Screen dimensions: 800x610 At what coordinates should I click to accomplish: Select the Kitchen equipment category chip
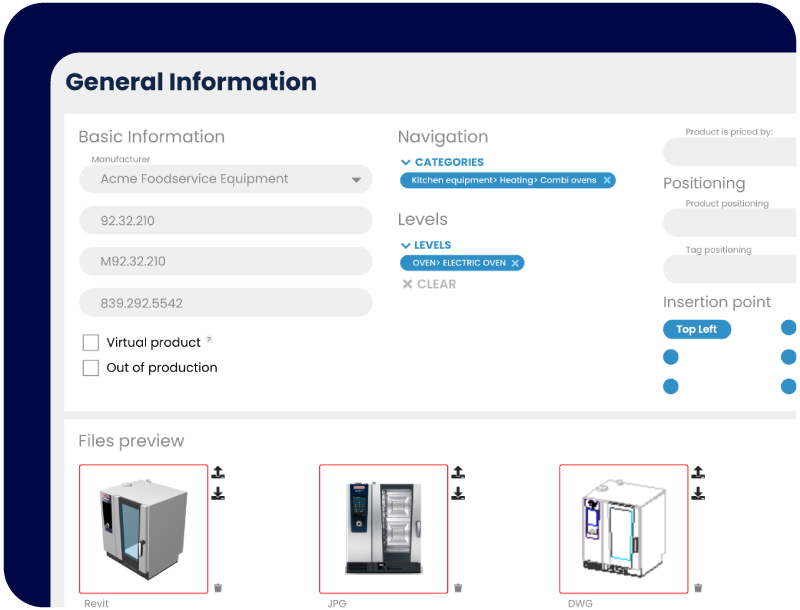(x=508, y=180)
